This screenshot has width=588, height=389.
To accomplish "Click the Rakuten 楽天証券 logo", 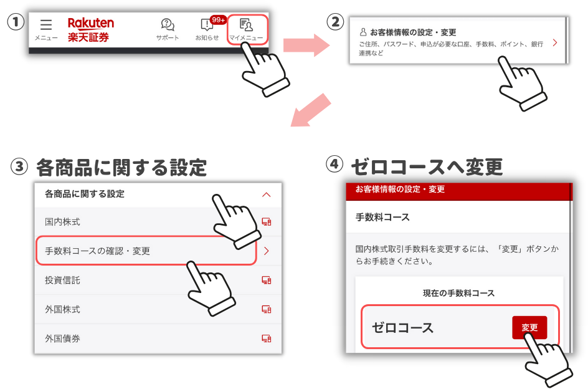I will [91, 30].
